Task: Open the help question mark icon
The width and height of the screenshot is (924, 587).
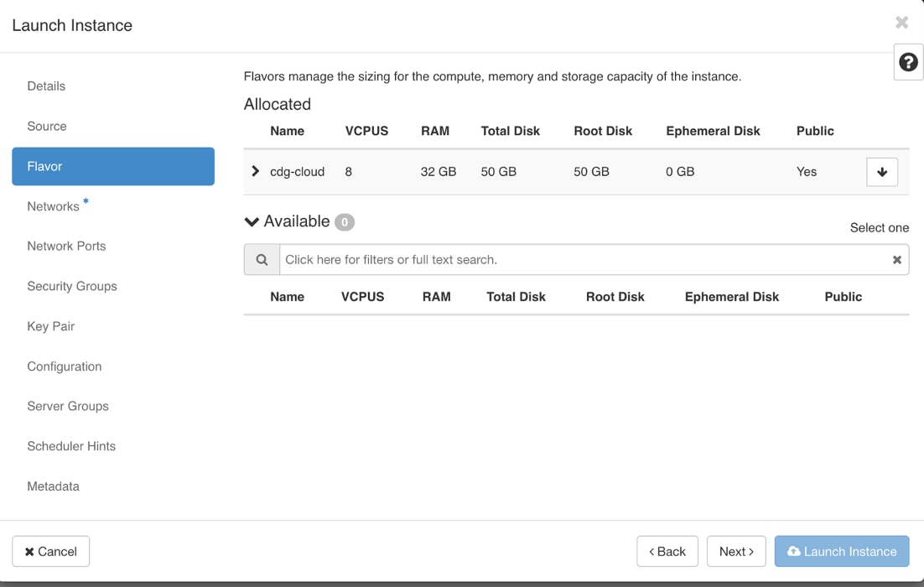Action: coord(908,62)
